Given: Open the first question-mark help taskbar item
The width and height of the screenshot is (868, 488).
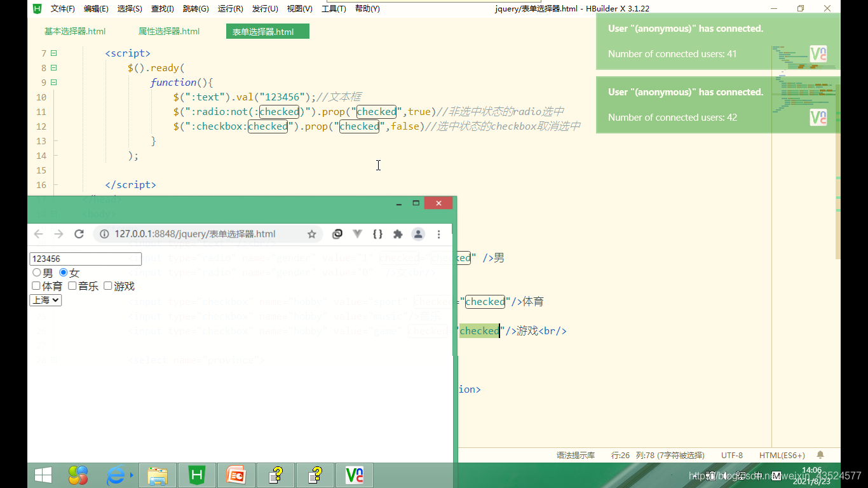Looking at the screenshot, I should 276,475.
